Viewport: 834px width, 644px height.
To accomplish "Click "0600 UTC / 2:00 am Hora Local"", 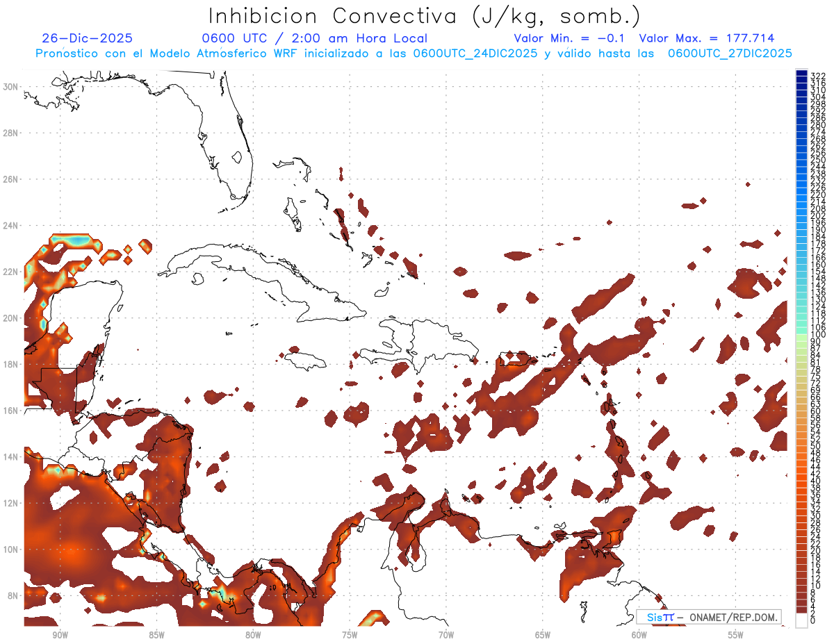I will click(314, 39).
